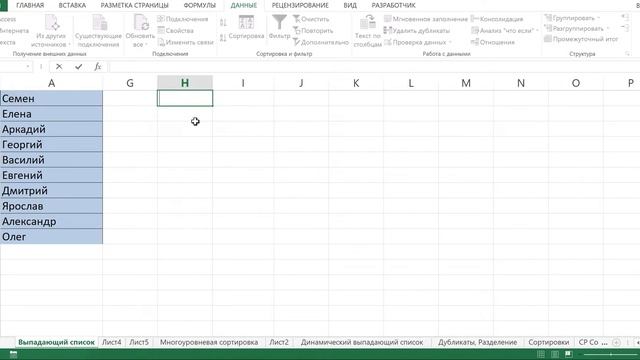Click Текст по столбцам
640x360 pixels.
[367, 31]
